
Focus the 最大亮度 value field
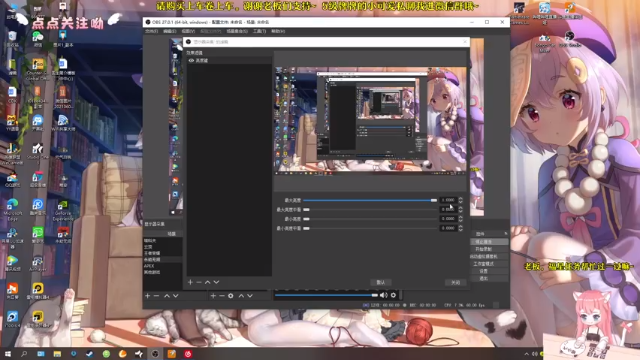[448, 200]
